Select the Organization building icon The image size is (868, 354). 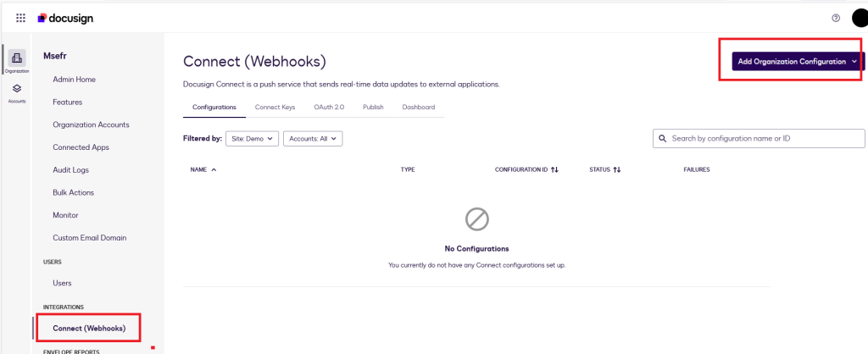(x=17, y=58)
